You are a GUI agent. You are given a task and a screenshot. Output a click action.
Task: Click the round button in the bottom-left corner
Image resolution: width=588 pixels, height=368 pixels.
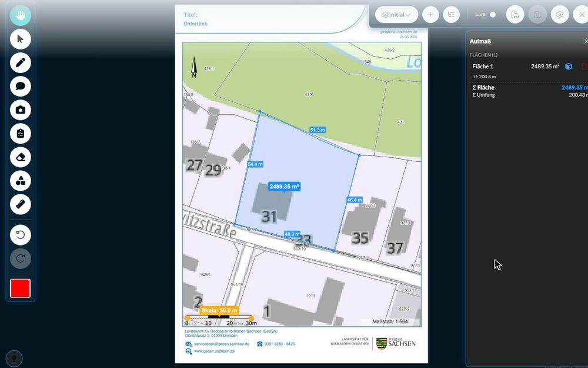(14, 358)
